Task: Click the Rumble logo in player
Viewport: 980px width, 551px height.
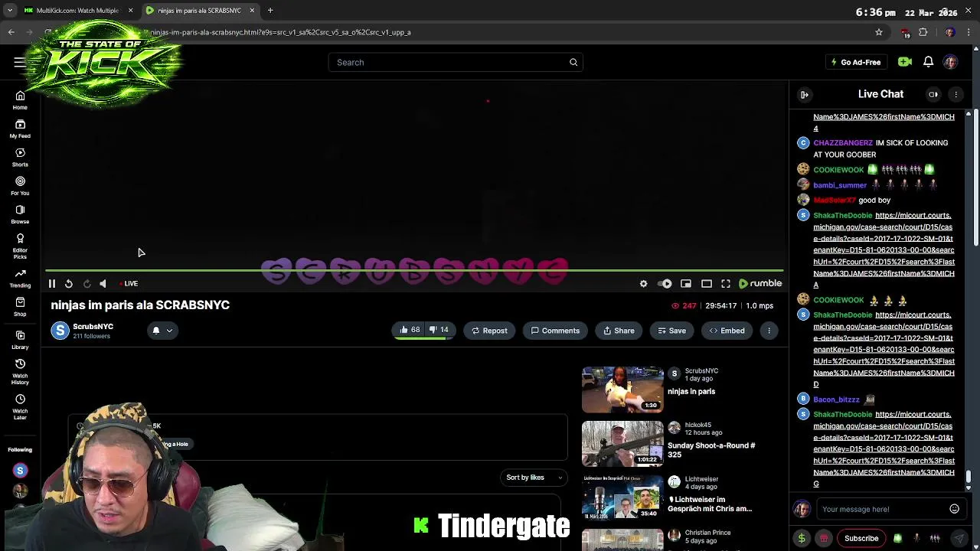Action: [x=760, y=284]
